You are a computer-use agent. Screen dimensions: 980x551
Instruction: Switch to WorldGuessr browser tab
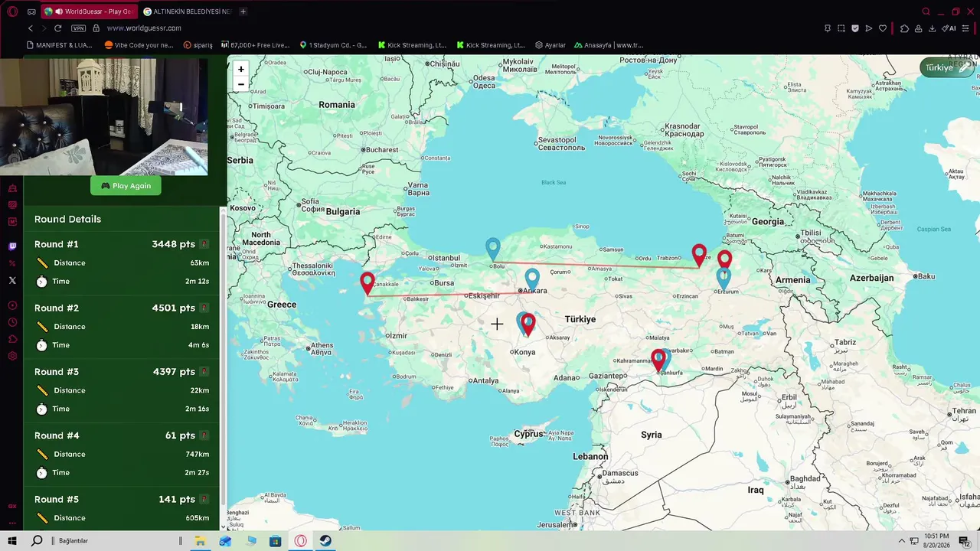[91, 11]
